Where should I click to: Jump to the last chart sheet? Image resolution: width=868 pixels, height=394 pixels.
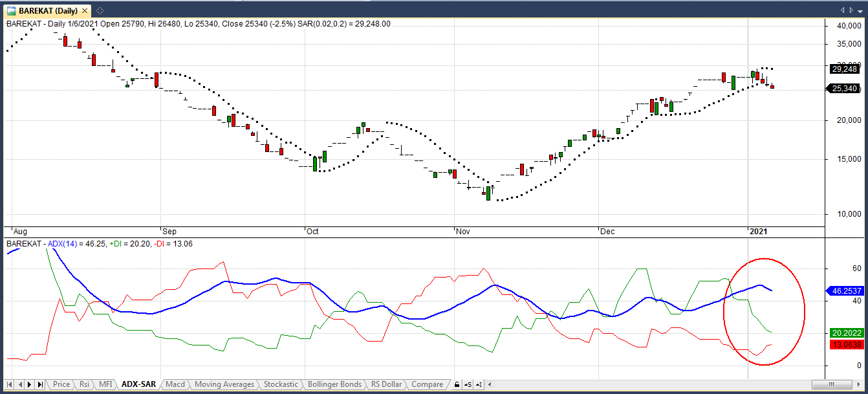(x=41, y=384)
